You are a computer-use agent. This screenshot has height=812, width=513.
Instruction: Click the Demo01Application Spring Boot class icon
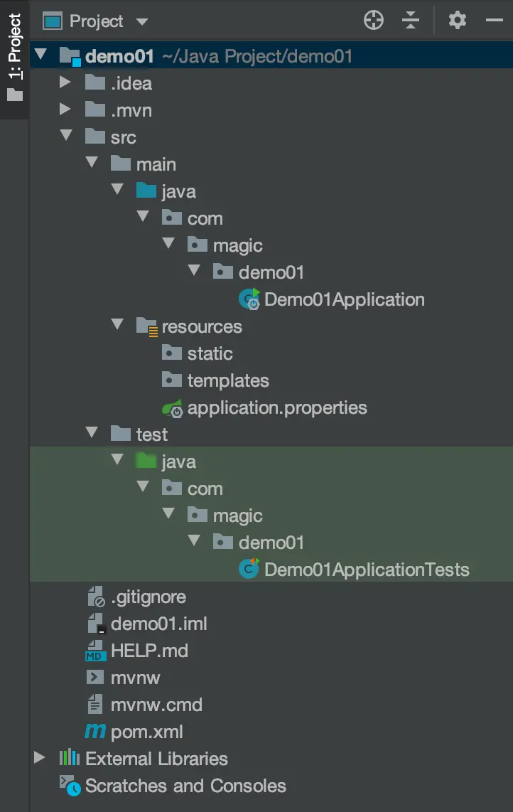[249, 299]
